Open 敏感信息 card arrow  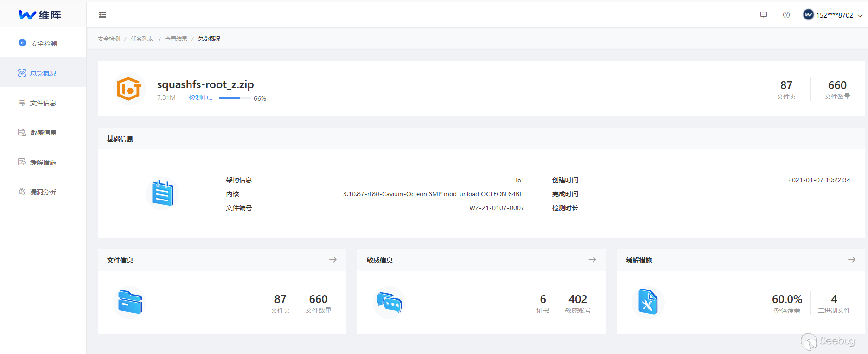click(592, 260)
